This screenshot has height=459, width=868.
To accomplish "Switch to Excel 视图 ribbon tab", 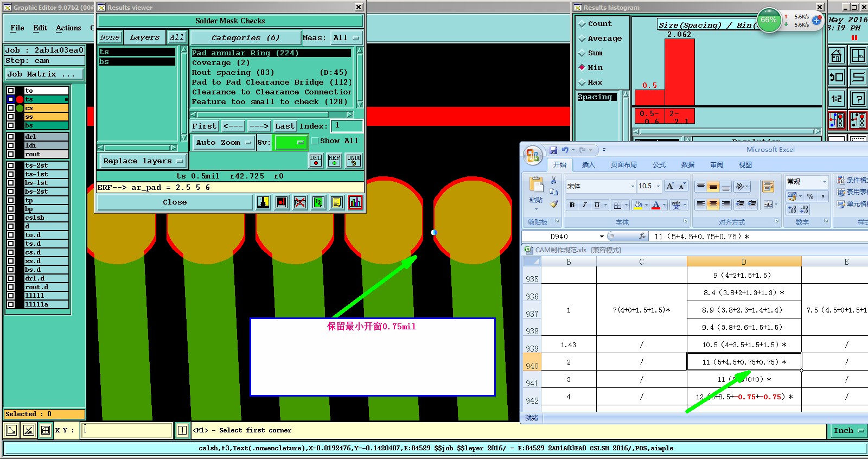I will click(x=745, y=165).
